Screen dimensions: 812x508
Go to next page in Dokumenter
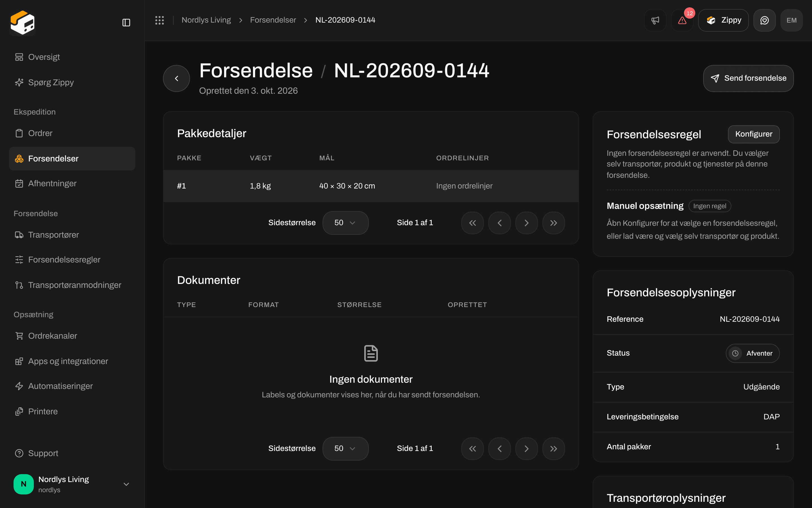coord(526,448)
